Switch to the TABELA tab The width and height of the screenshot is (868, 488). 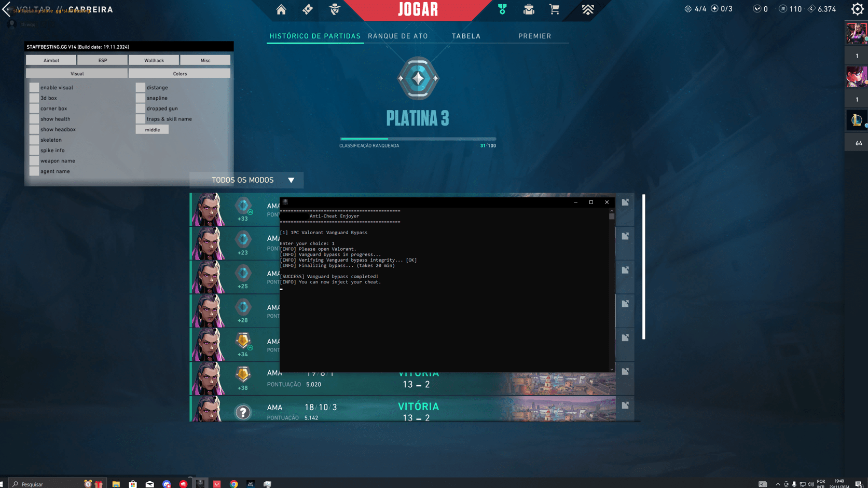coord(466,36)
